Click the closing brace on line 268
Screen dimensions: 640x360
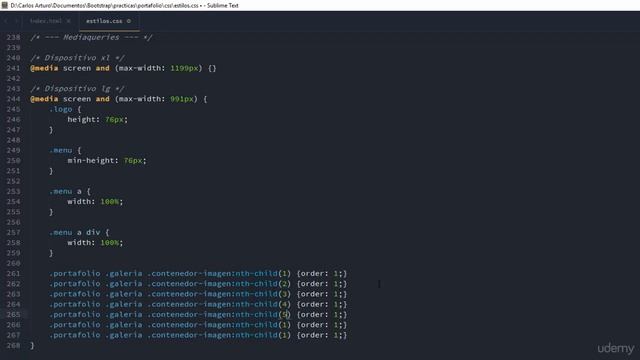(x=32, y=345)
